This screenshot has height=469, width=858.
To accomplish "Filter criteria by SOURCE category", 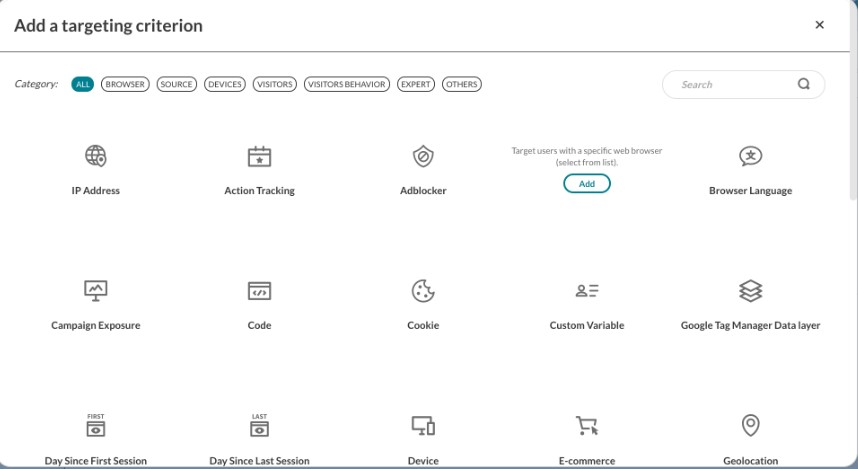I will coord(176,84).
